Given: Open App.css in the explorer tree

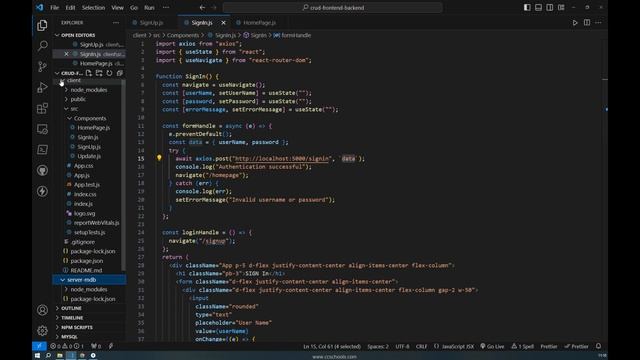Looking at the screenshot, I should (83, 166).
